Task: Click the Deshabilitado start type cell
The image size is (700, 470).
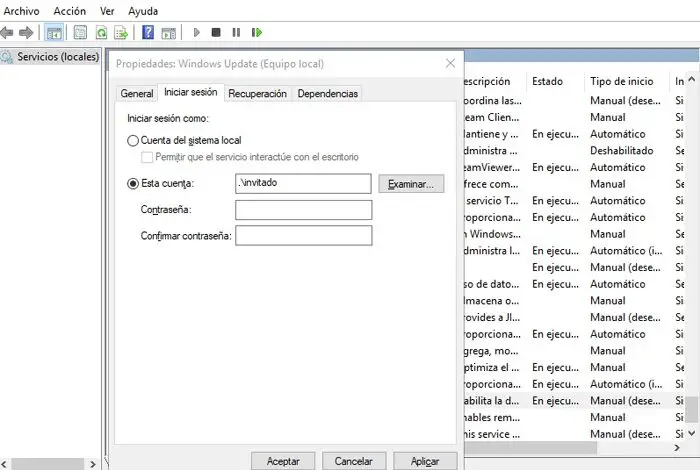Action: click(621, 151)
